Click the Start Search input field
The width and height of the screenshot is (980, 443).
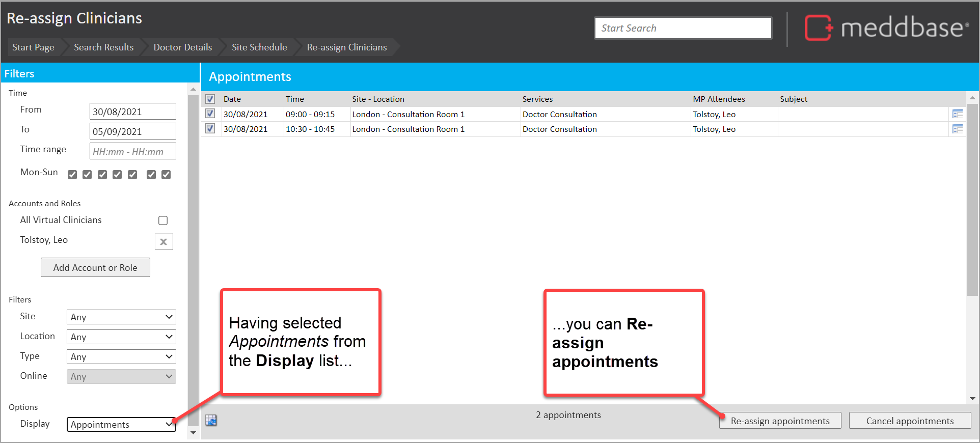click(x=683, y=28)
